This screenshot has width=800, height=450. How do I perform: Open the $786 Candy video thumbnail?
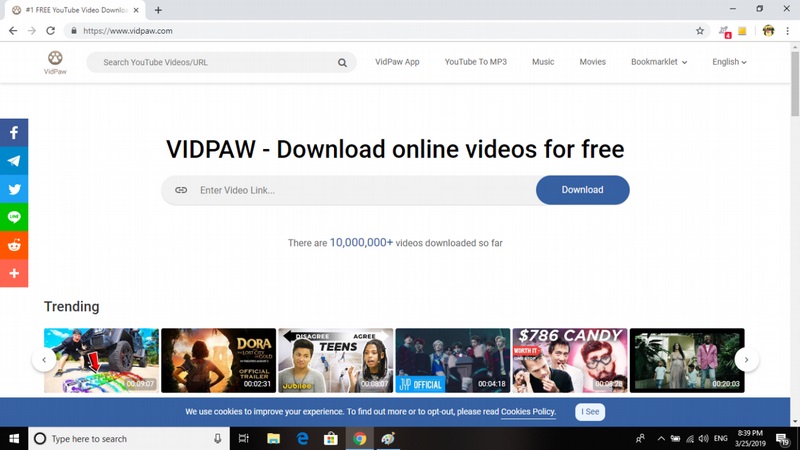[x=570, y=360]
